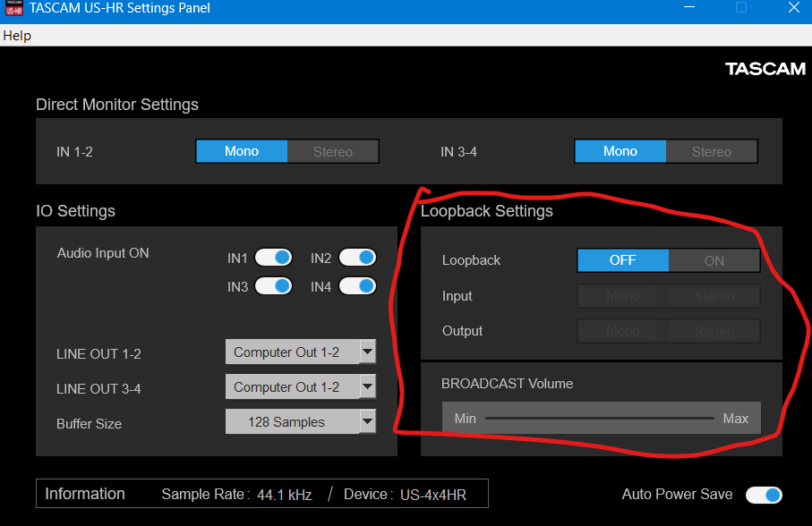The image size is (812, 526).
Task: Turn Loopback ON
Action: (714, 260)
